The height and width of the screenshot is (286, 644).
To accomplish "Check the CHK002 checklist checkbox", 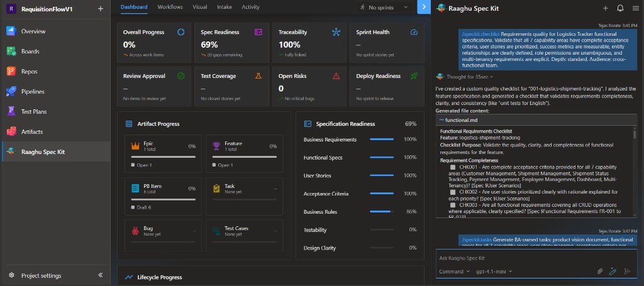I will 453,192.
